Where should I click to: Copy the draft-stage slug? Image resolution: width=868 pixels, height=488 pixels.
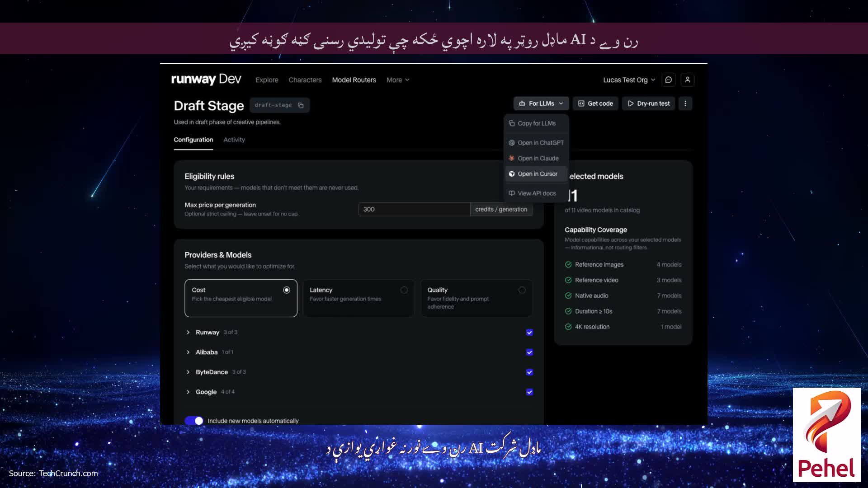301,105
